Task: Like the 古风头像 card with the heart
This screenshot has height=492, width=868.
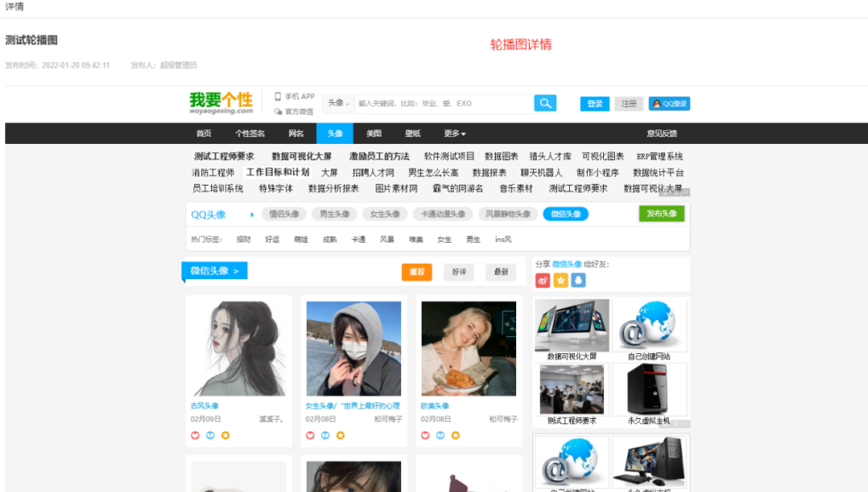Action: click(195, 436)
